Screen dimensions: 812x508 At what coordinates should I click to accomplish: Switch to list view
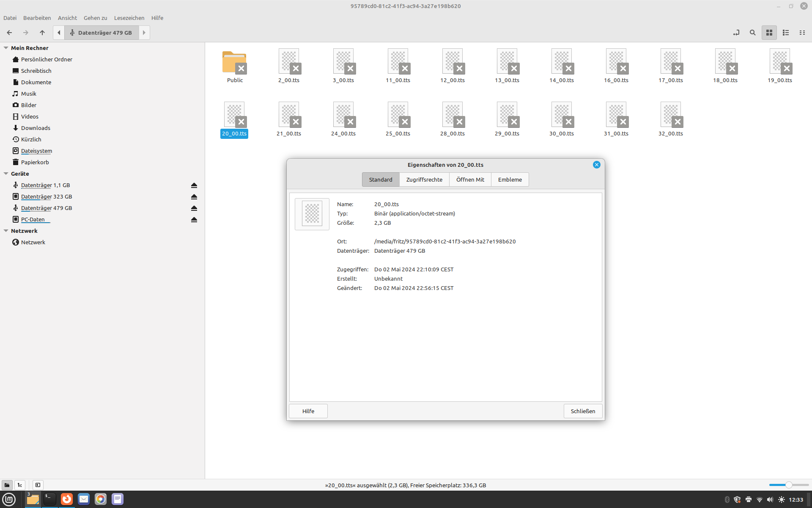tap(786, 33)
